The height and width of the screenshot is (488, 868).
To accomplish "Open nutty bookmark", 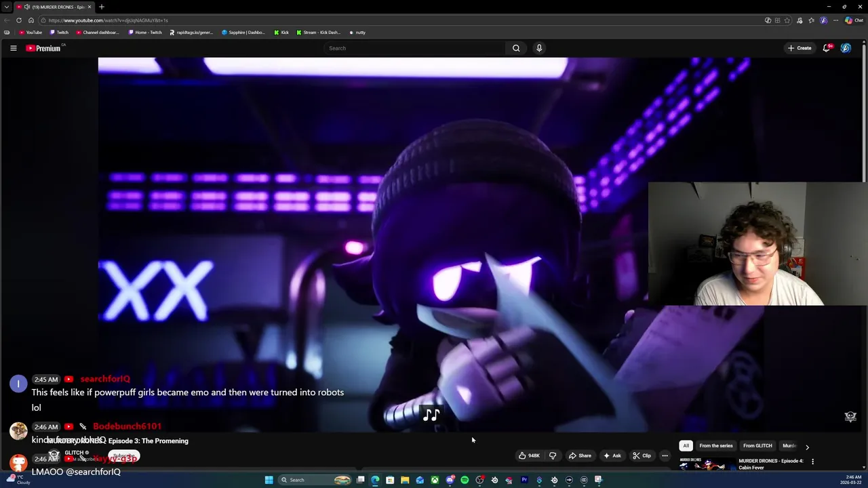I will click(x=357, y=33).
